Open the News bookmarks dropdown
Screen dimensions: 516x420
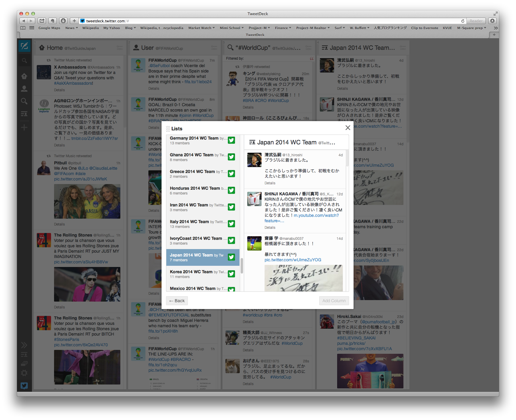pos(71,28)
